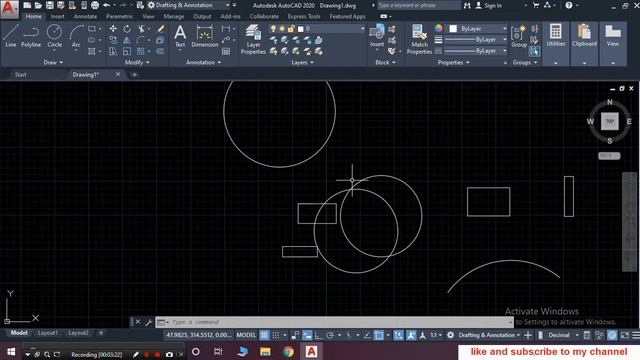The image size is (640, 360).
Task: Toggle polar tracking in status bar
Action: [x=330, y=335]
